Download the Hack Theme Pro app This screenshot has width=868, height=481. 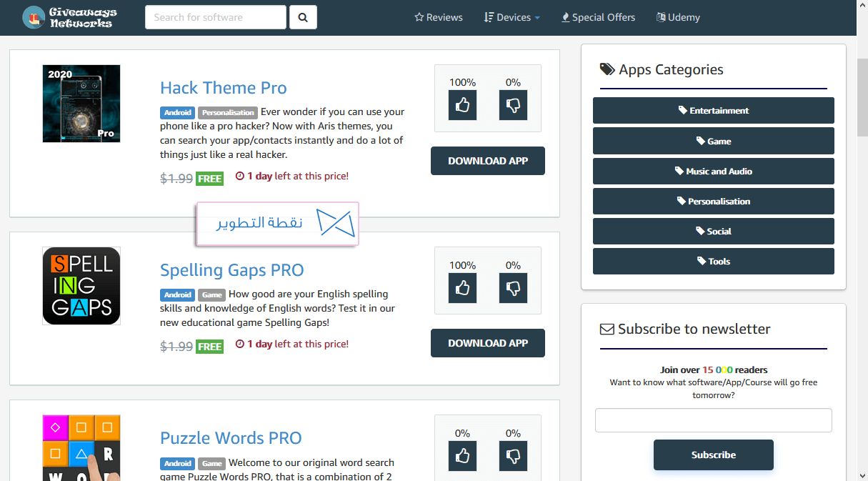click(x=488, y=161)
